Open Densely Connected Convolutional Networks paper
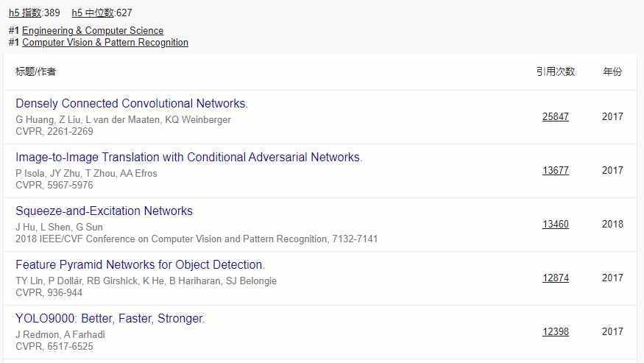The height and width of the screenshot is (363, 644). (x=132, y=103)
